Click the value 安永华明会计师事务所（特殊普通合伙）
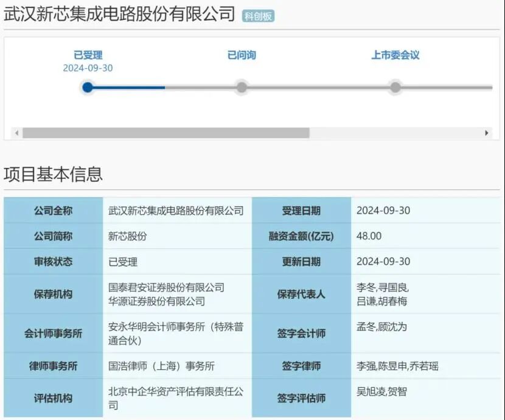Image resolution: width=505 pixels, height=420 pixels. coord(176,334)
